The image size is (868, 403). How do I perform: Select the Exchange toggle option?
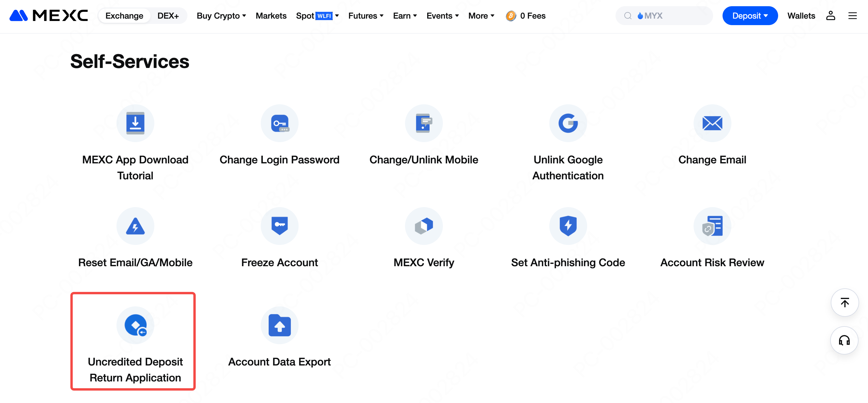(124, 16)
